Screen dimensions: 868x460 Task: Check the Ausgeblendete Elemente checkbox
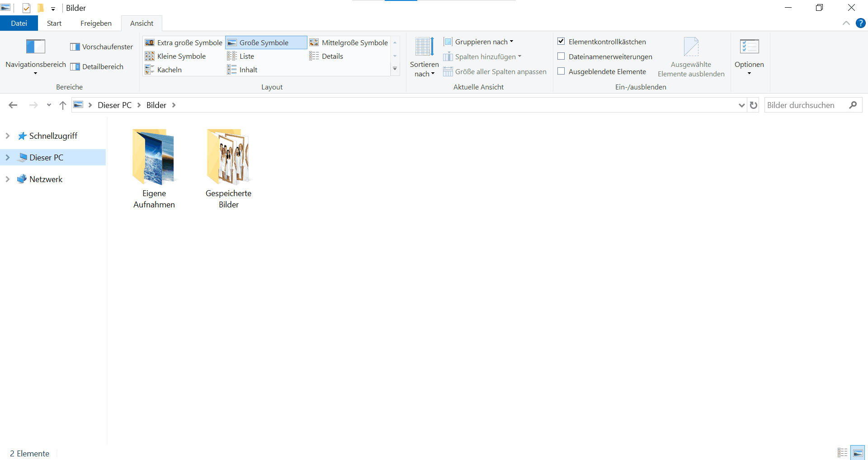coord(561,71)
